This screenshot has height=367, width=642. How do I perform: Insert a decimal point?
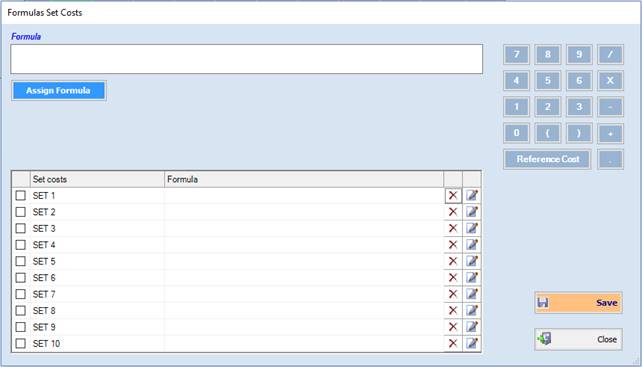click(x=610, y=159)
